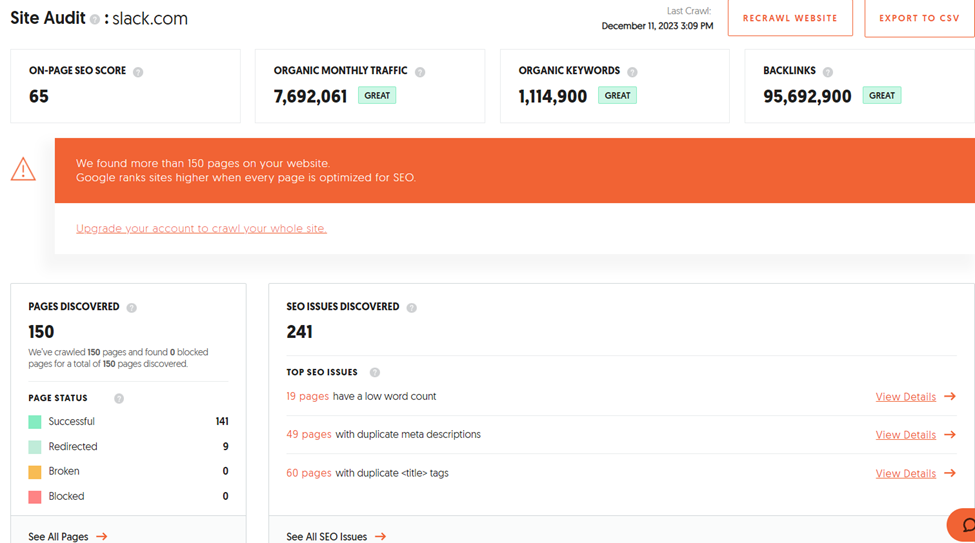The width and height of the screenshot is (975, 543).
Task: Click arrow icon next to See All Pages
Action: pyautogui.click(x=101, y=536)
